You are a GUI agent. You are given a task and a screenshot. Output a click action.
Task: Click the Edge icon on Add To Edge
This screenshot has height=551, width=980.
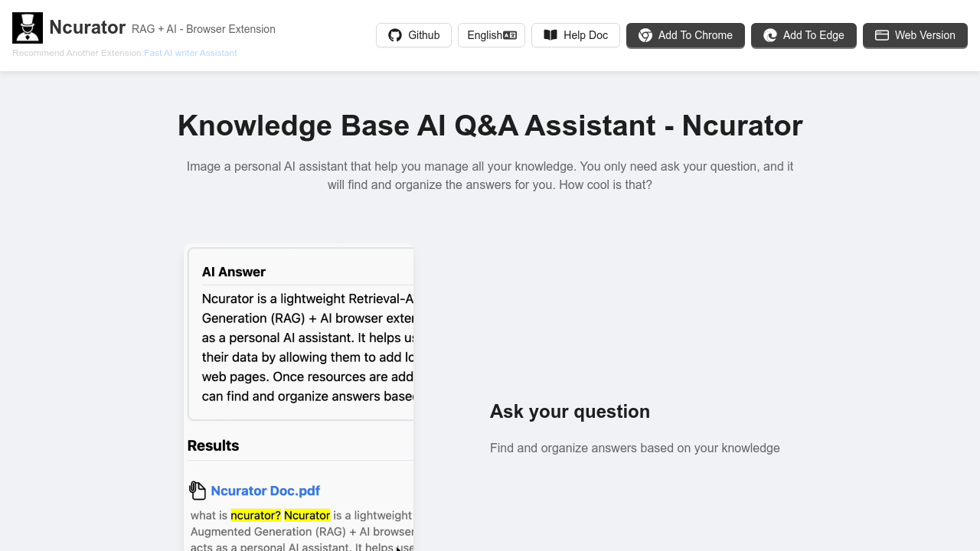pyautogui.click(x=771, y=35)
